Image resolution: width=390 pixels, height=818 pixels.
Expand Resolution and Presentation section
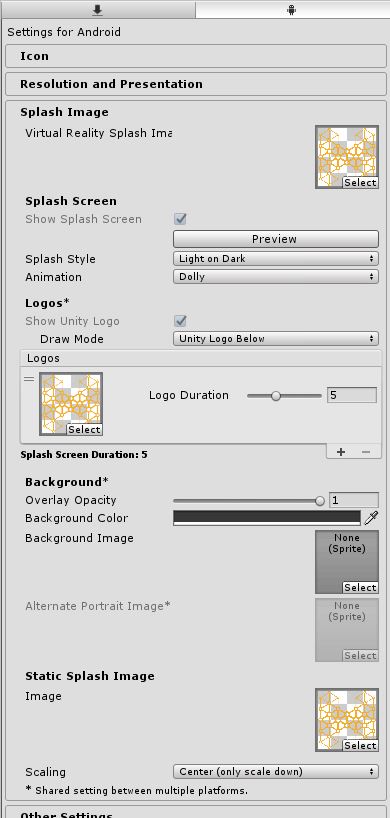pos(196,84)
